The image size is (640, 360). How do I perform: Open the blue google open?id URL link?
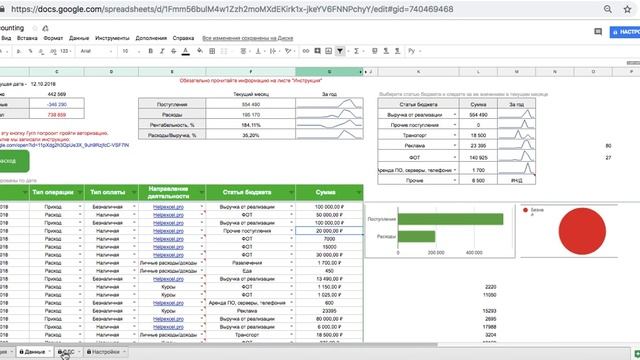[x=64, y=145]
